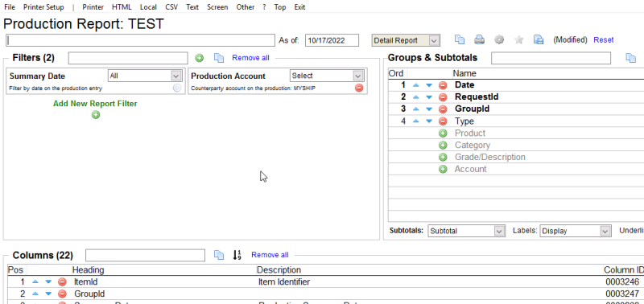This screenshot has width=644, height=304.
Task: Choose the CSV output menu item
Action: [x=171, y=7]
